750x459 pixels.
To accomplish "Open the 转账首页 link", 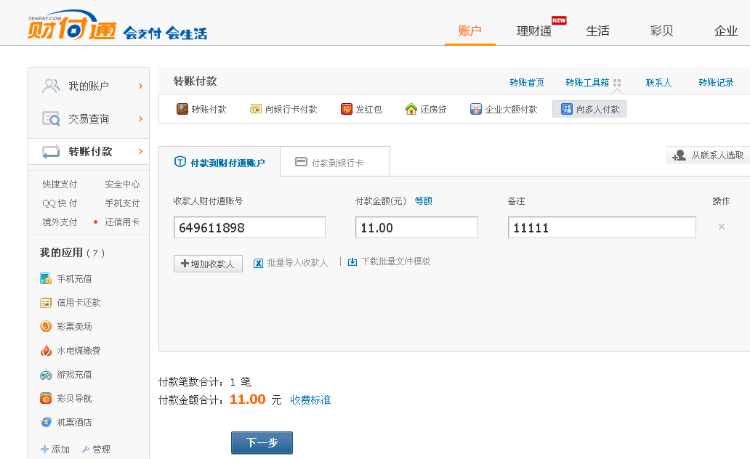I will point(527,82).
